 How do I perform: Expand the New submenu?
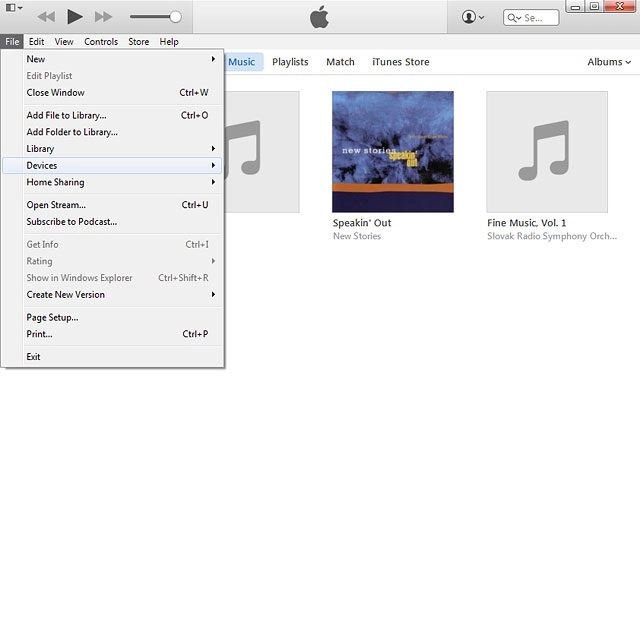tap(112, 59)
